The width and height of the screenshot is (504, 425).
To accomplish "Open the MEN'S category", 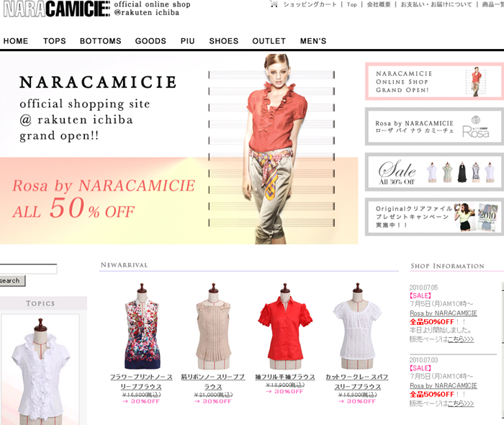I will tap(313, 41).
